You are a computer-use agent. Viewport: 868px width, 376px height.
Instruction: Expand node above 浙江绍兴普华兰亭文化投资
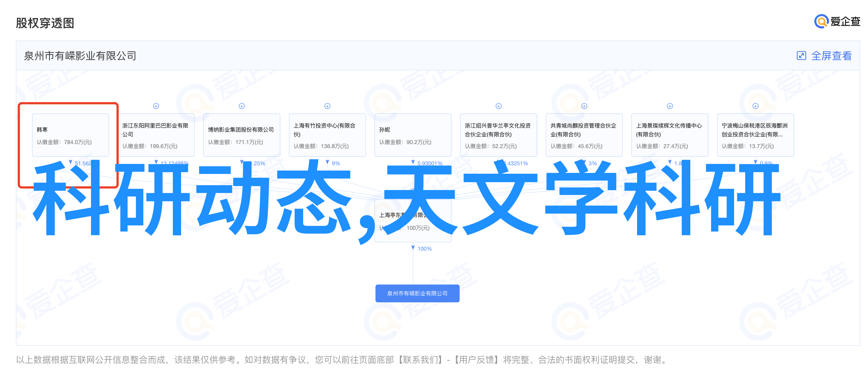point(499,106)
